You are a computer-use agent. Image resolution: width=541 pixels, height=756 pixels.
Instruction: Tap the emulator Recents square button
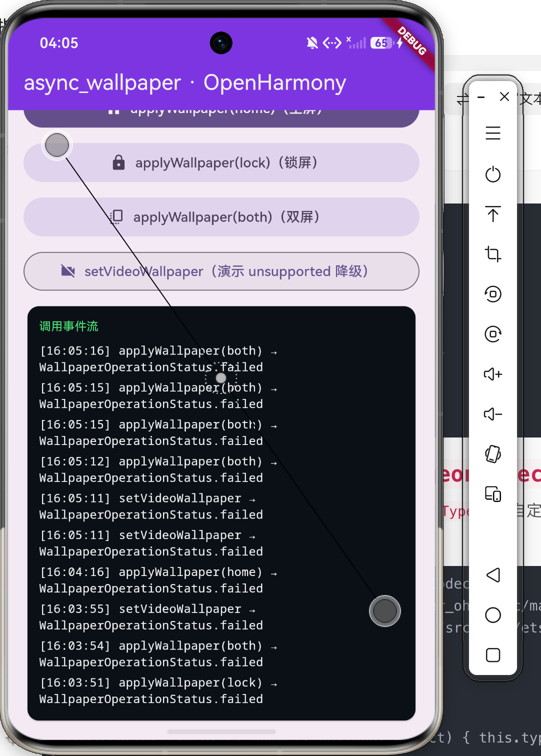tap(493, 655)
